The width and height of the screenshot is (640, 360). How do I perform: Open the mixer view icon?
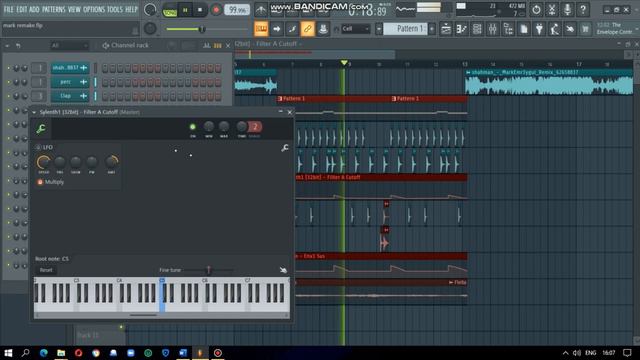tap(493, 29)
